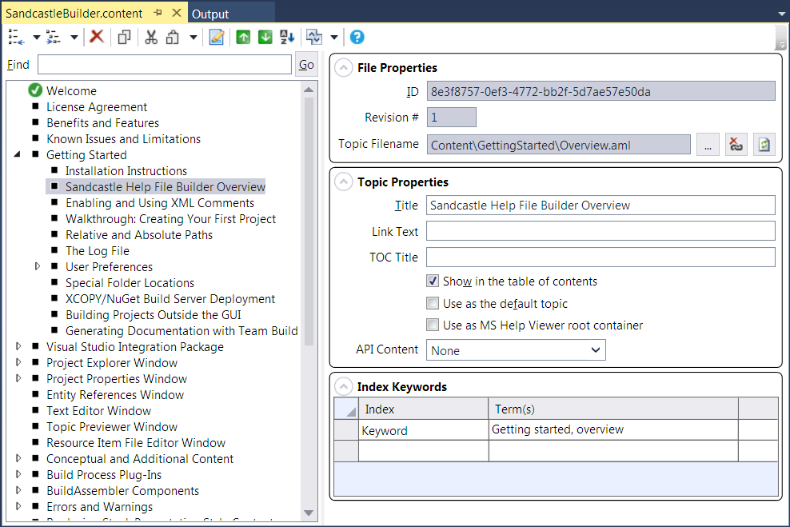This screenshot has width=790, height=527.
Task: Select the SandcastleBuilder.content tab
Action: click(x=74, y=13)
